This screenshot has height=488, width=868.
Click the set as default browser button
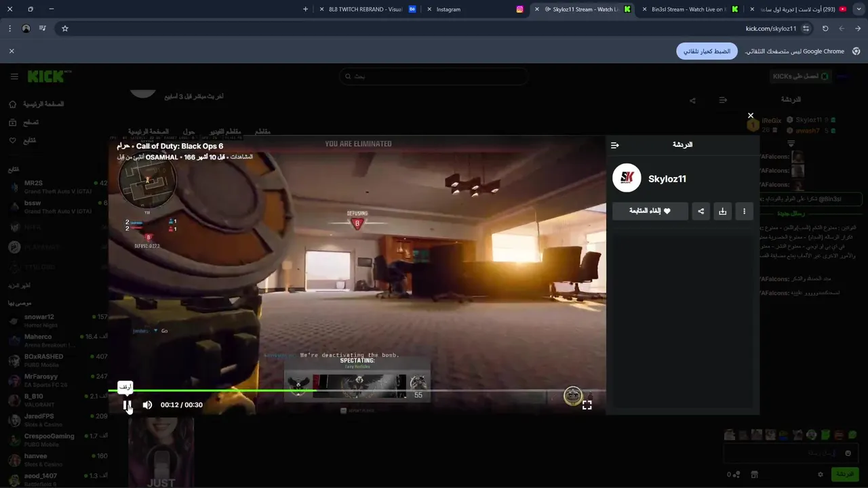tap(707, 52)
